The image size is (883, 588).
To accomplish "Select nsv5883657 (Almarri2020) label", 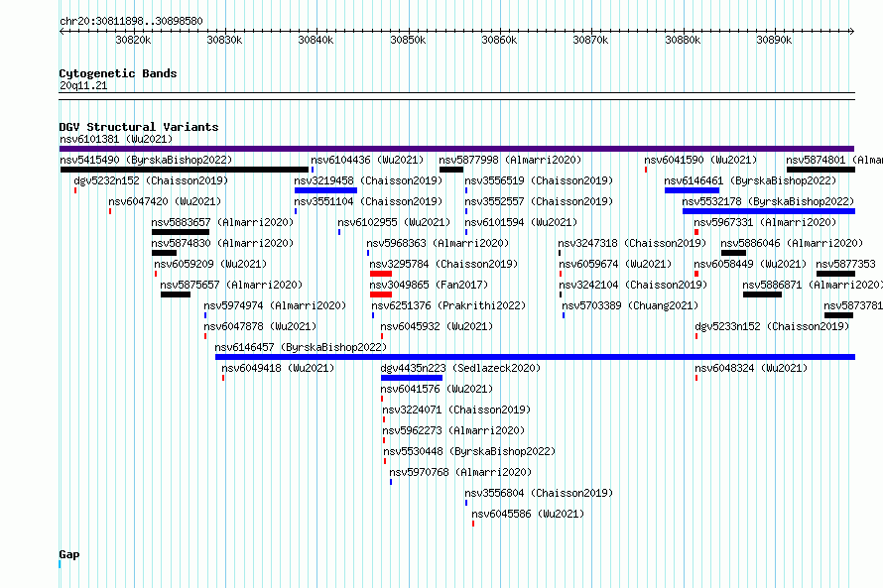I will [x=222, y=222].
